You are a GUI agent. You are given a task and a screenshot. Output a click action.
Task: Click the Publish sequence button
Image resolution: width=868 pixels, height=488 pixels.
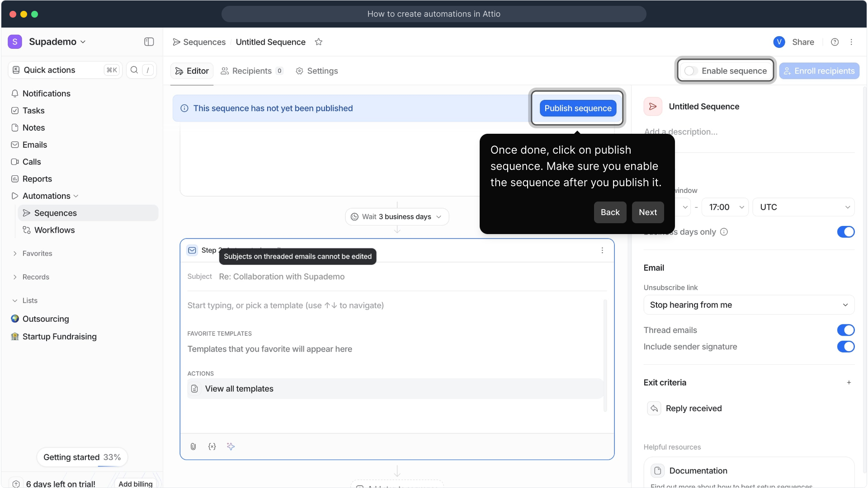click(x=578, y=108)
